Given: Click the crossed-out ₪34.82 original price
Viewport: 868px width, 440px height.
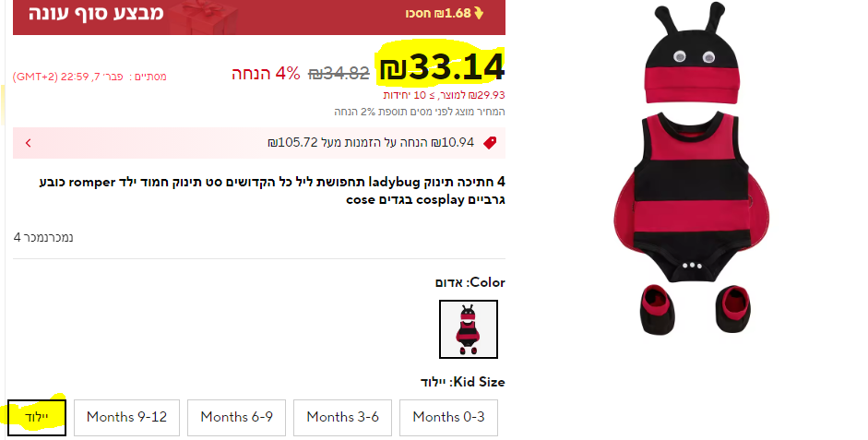Looking at the screenshot, I should coord(339,73).
